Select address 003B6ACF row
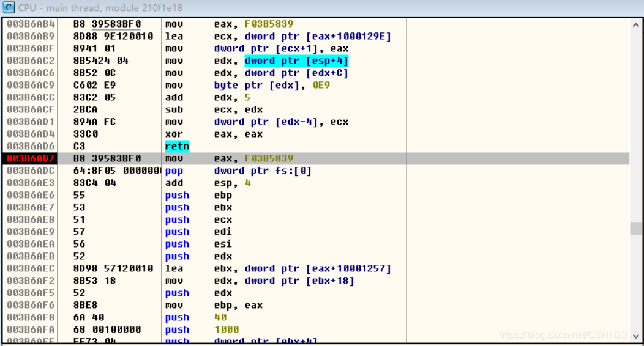 pos(315,110)
